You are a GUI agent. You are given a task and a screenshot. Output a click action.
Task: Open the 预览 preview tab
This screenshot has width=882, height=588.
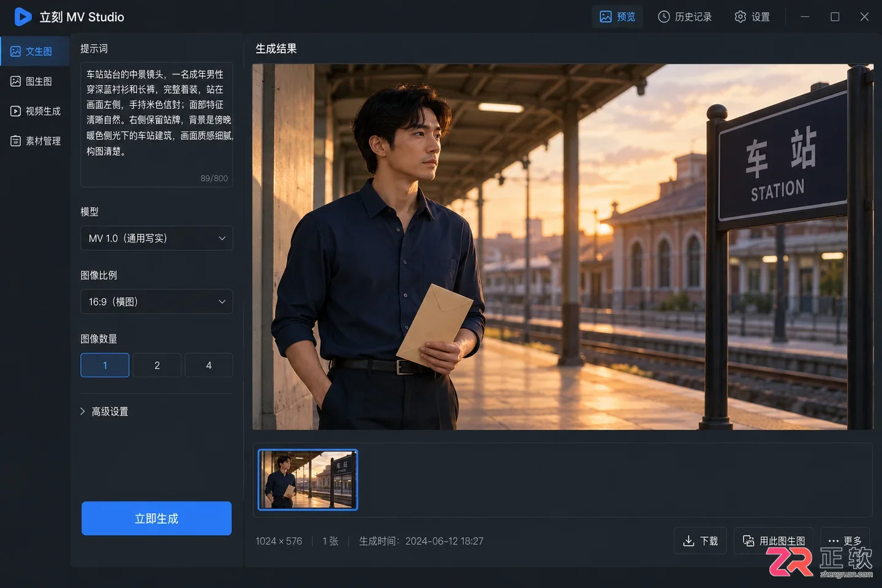617,17
